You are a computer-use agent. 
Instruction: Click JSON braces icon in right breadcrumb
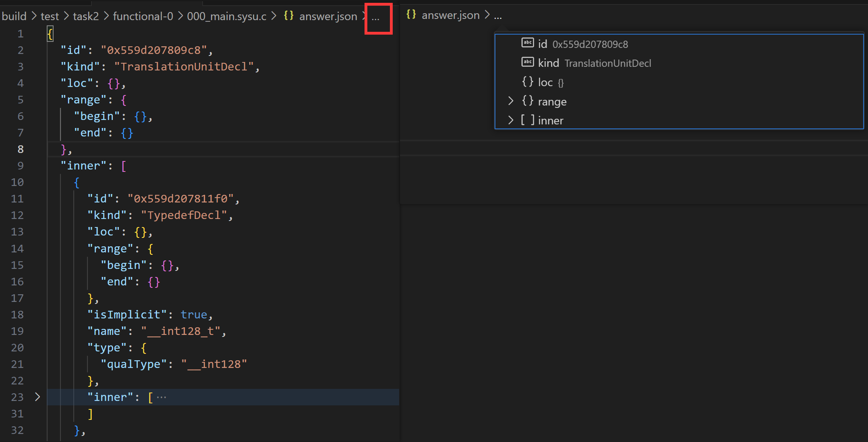click(x=411, y=14)
